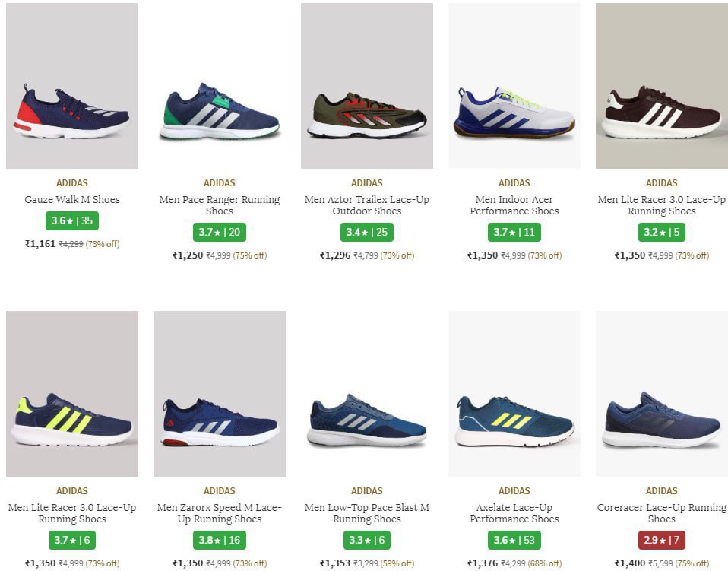This screenshot has width=728, height=571.
Task: Open the 3.6 star 53 reviews badge
Action: (514, 541)
